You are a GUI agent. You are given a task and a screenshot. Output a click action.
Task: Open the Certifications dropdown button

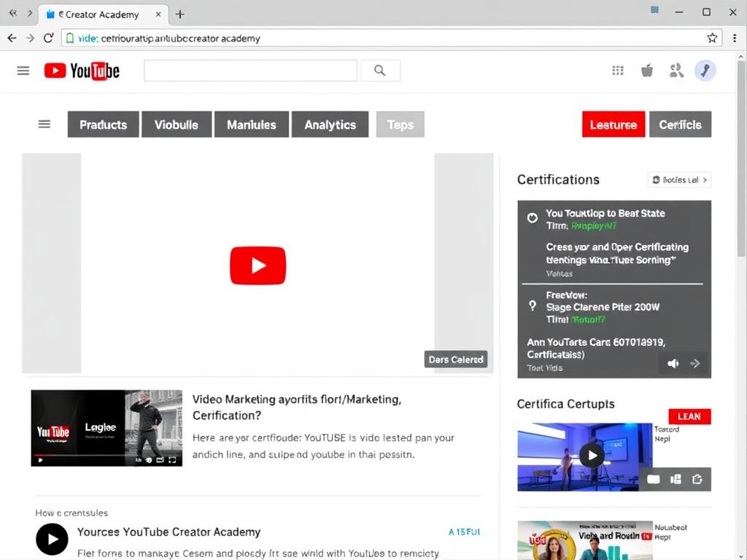(x=680, y=179)
